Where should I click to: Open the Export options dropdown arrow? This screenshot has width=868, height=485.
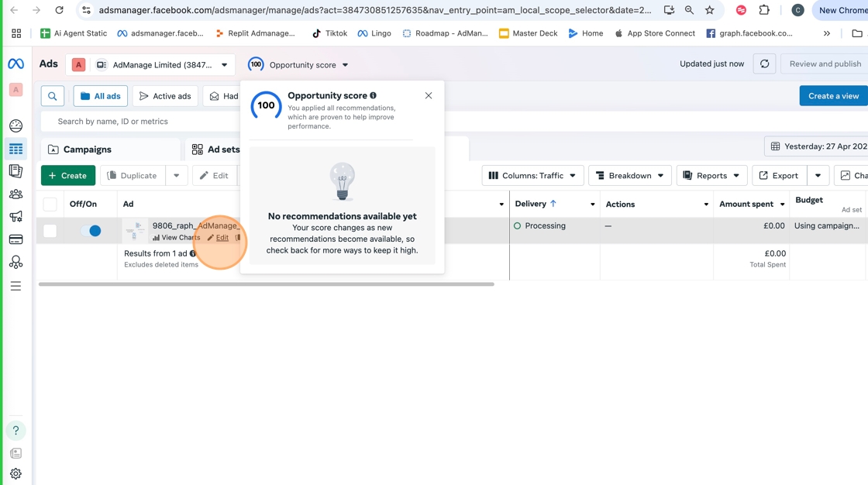[x=818, y=176]
